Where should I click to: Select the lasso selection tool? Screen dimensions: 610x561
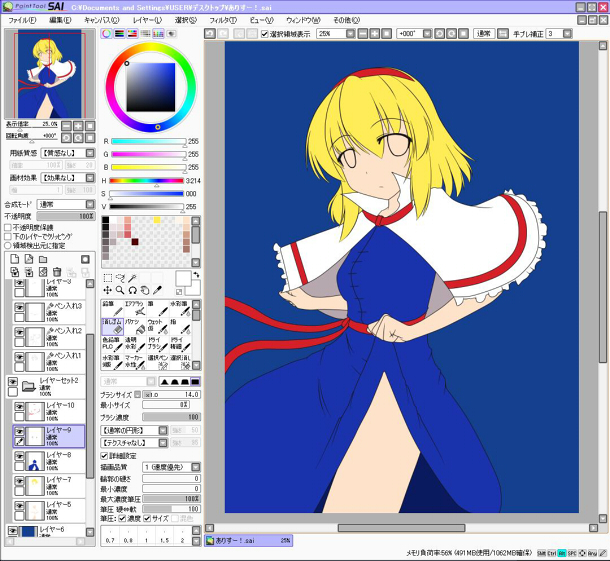[x=120, y=278]
